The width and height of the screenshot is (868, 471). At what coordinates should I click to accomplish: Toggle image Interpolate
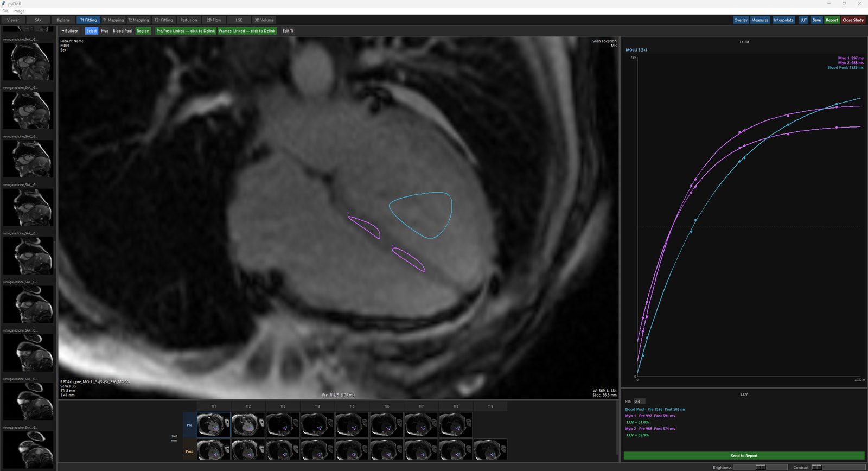(x=783, y=20)
